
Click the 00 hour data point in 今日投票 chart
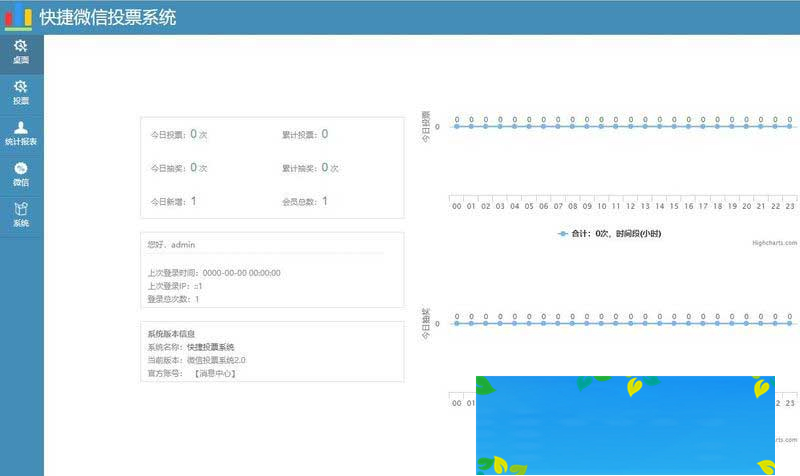tap(457, 127)
